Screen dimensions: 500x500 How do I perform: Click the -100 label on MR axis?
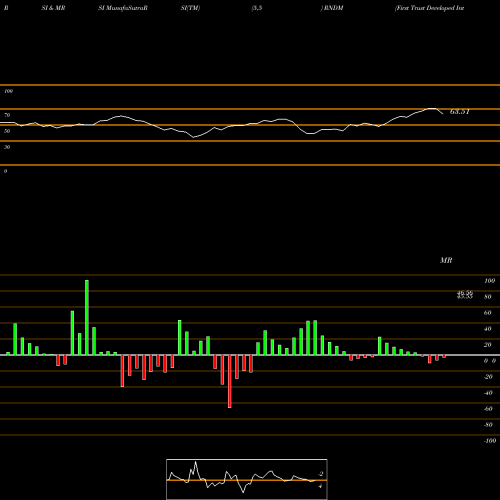click(490, 441)
